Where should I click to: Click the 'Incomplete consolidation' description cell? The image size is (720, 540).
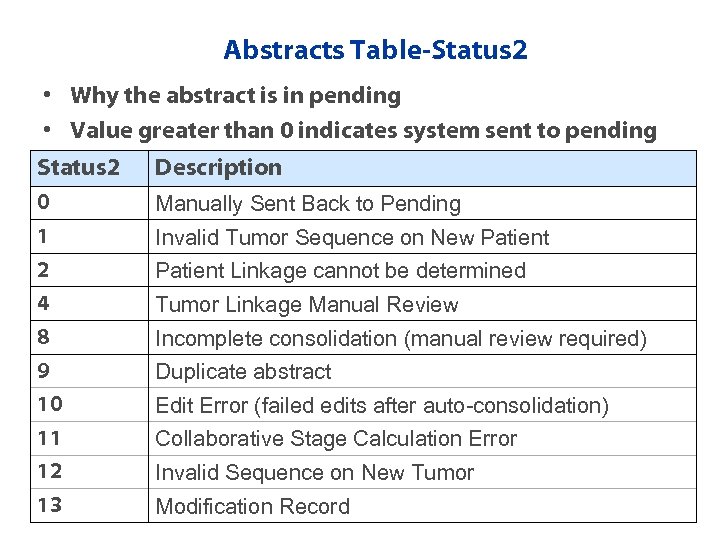401,339
